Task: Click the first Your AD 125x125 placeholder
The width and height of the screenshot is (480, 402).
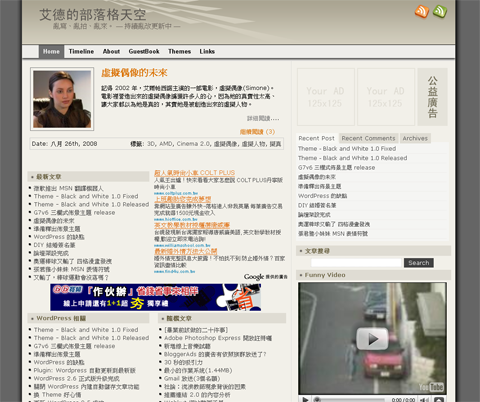Action: click(x=326, y=97)
